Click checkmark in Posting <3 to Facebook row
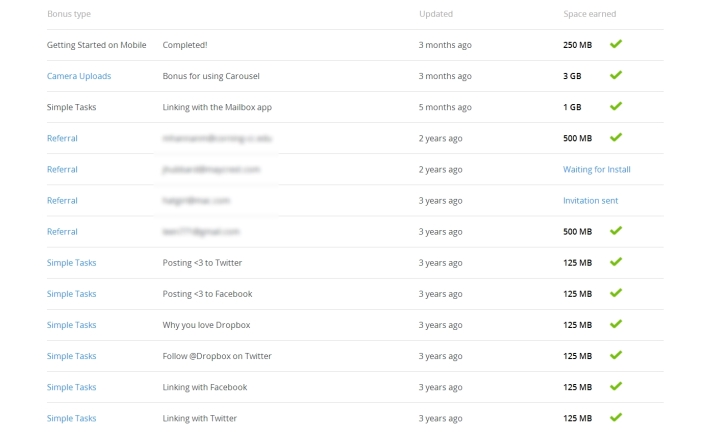The width and height of the screenshot is (702, 432). click(x=616, y=293)
